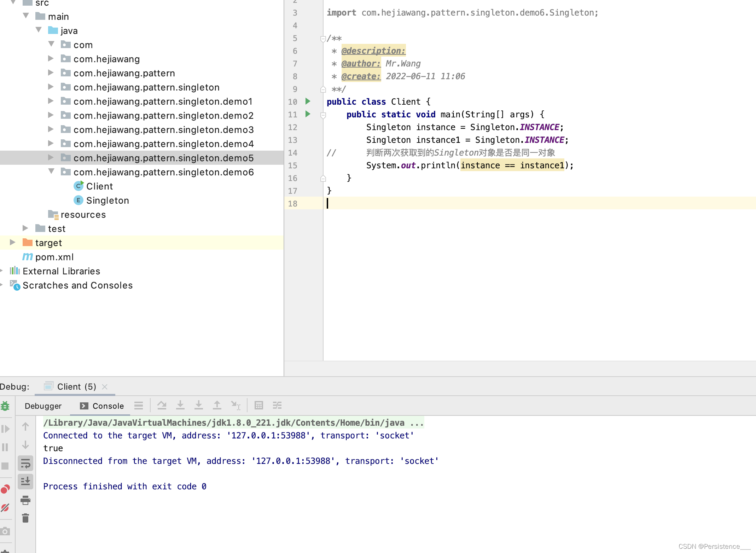756x553 pixels.
Task: Toggle Scroll to End in console
Action: 25,482
